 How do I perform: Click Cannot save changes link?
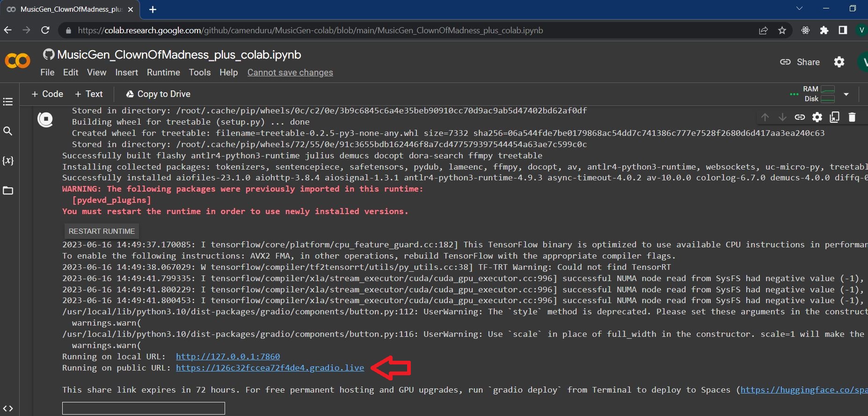pos(290,73)
